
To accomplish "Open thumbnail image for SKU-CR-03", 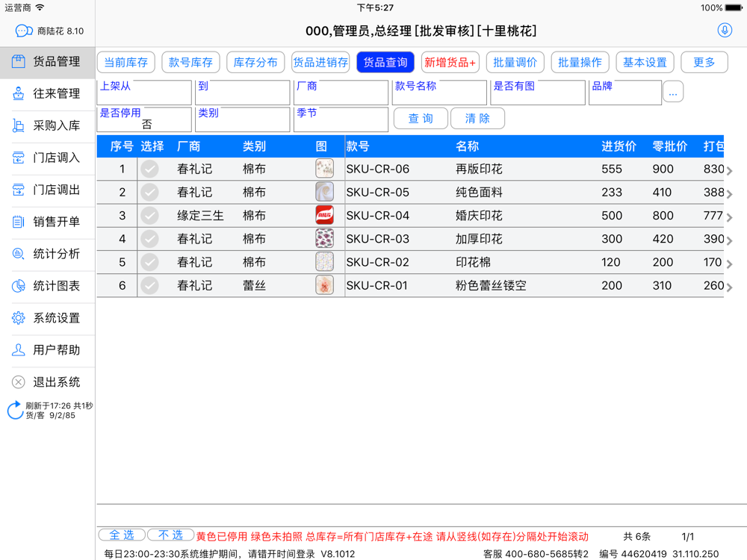I will click(x=324, y=239).
